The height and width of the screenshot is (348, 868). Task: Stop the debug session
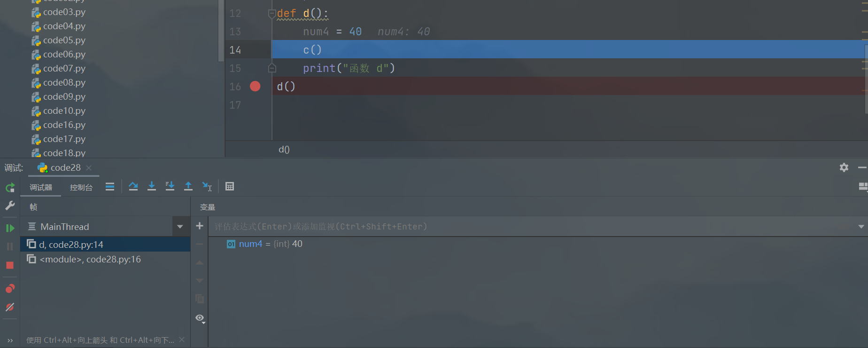pyautogui.click(x=10, y=265)
